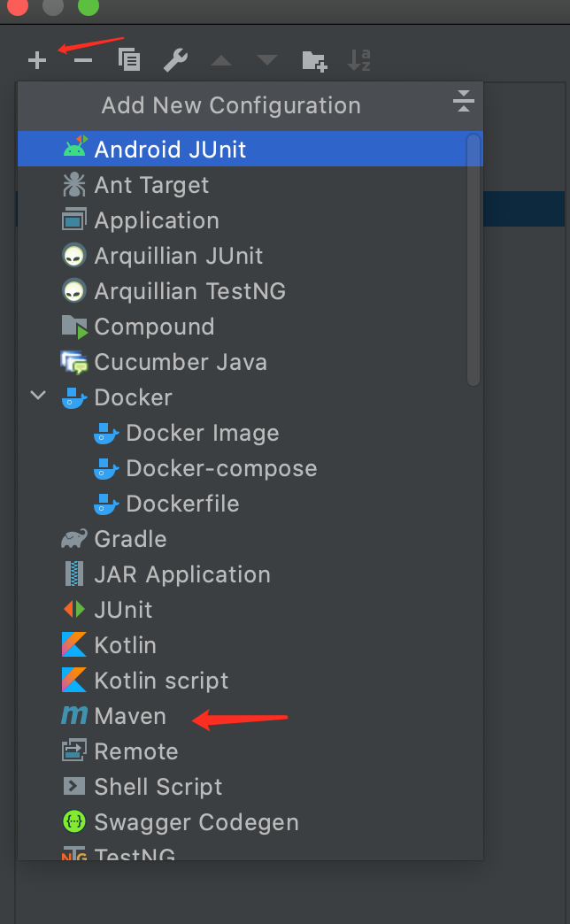Screen dimensions: 570x924
Task: Click the Copy Configuration icon
Action: pyautogui.click(x=129, y=59)
